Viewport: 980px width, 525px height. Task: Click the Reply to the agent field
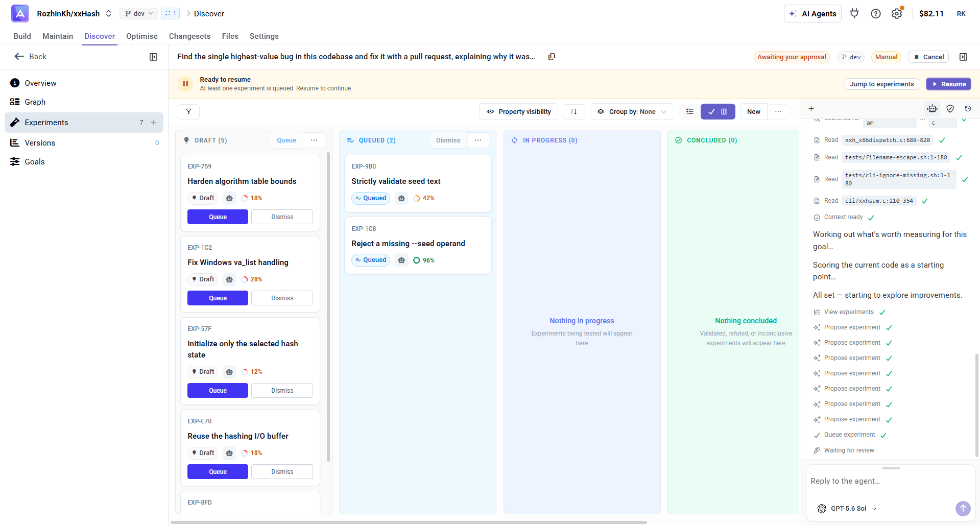(x=890, y=481)
